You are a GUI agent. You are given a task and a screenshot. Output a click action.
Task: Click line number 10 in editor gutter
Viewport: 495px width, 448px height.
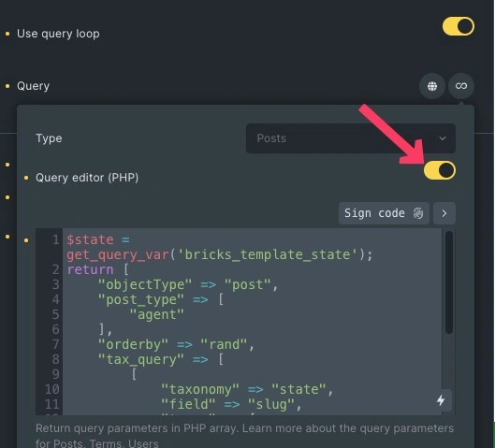(x=51, y=389)
